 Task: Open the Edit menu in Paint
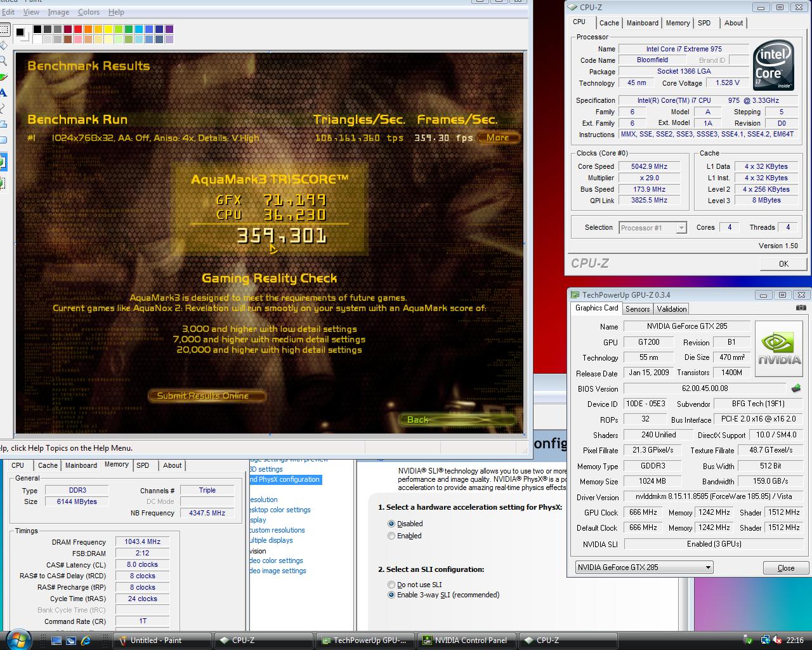click(8, 12)
